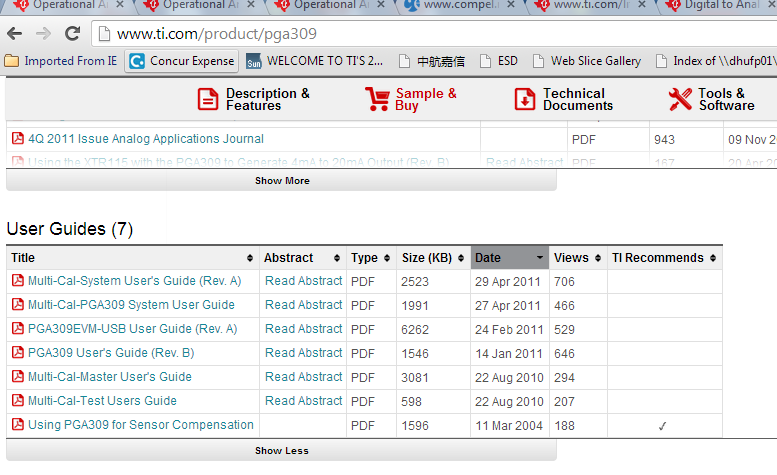Viewport: 777px width, 475px height.
Task: Open the Web Slice Gallery bookmark
Action: (x=587, y=61)
